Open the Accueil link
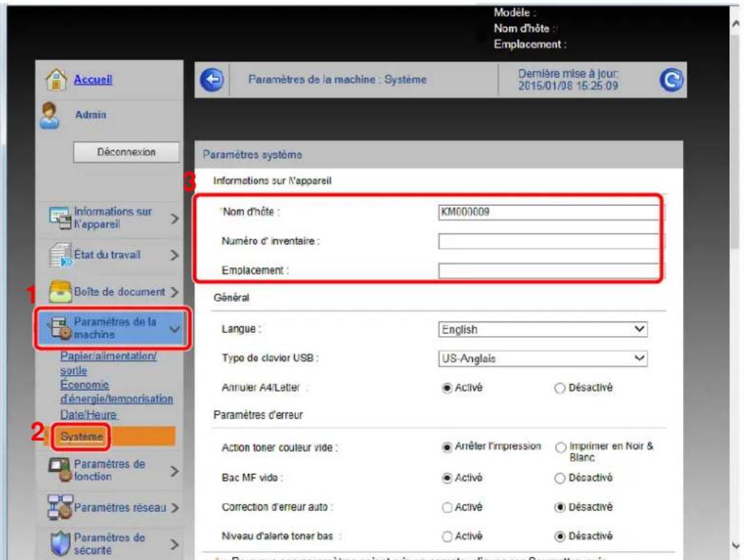The height and width of the screenshot is (560, 744). pyautogui.click(x=93, y=79)
